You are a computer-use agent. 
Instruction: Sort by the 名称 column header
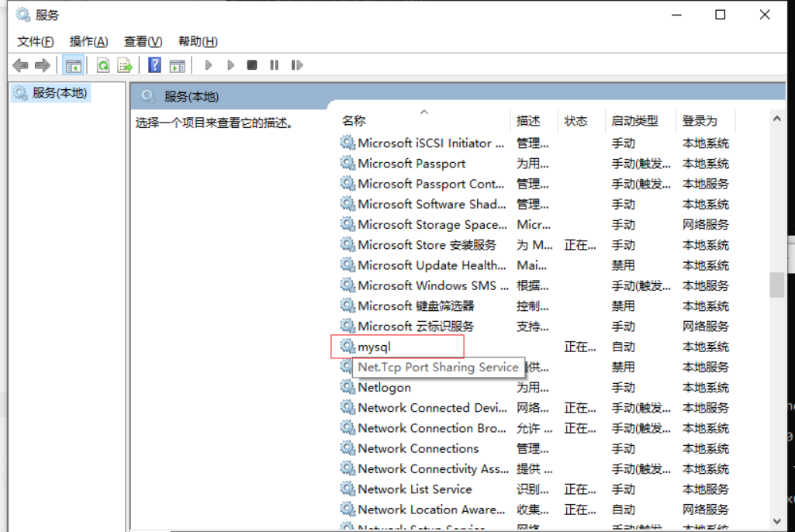[x=354, y=121]
